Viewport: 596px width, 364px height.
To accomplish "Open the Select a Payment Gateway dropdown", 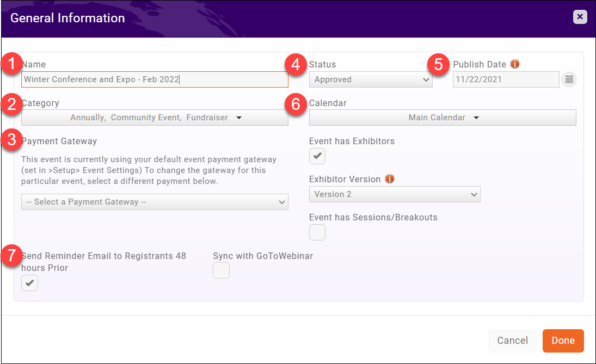I will click(x=155, y=202).
